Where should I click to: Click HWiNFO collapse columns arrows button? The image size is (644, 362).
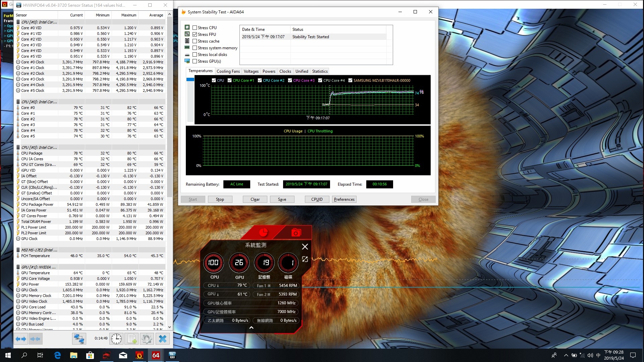(35, 339)
